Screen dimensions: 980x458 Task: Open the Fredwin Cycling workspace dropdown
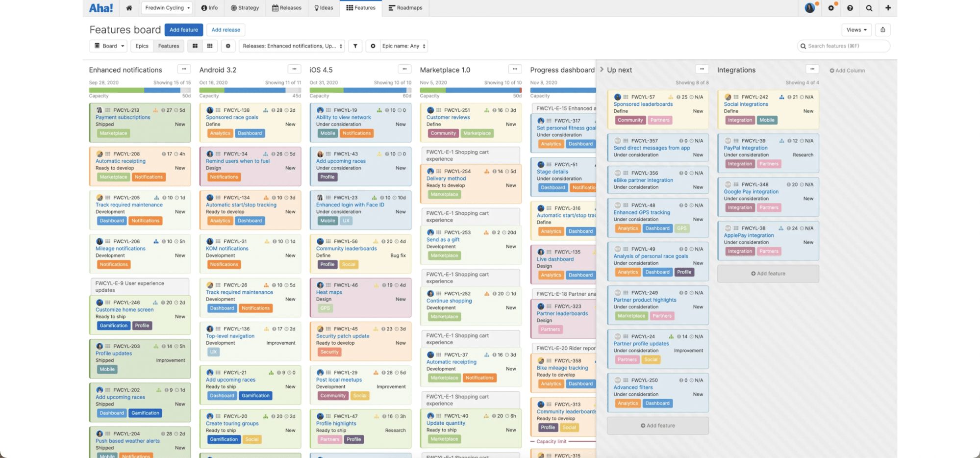pos(166,8)
